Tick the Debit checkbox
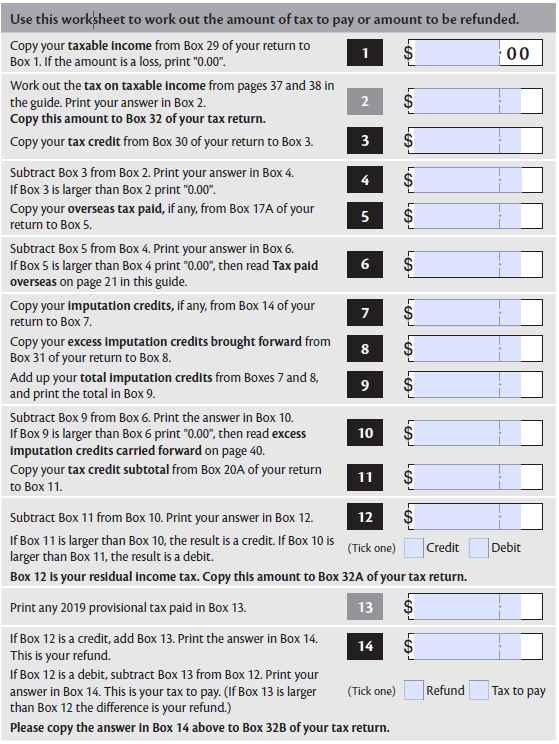This screenshot has width=559, height=744. [478, 548]
